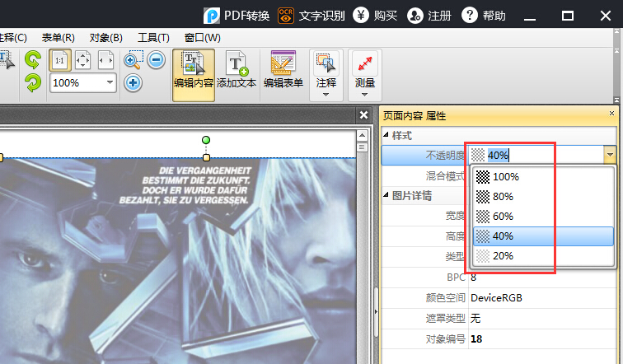623x364 pixels.
Task: Open the 注册 registration dialog
Action: click(x=429, y=16)
